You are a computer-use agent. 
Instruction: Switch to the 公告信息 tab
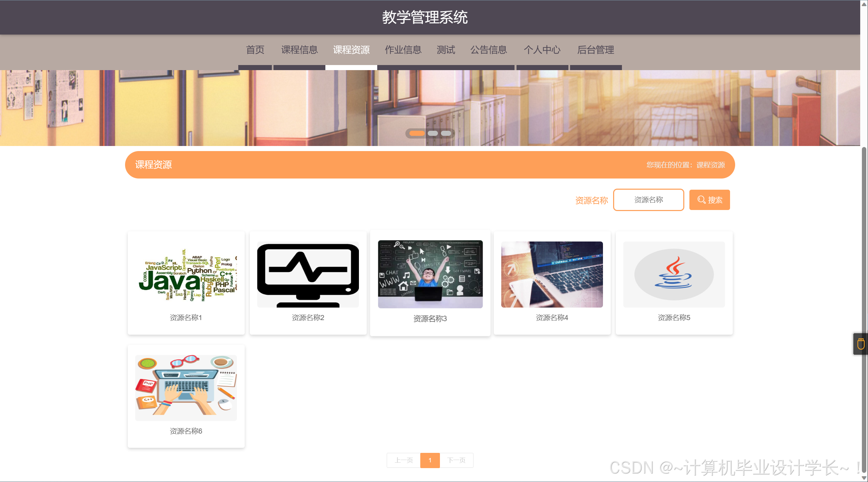coord(488,50)
